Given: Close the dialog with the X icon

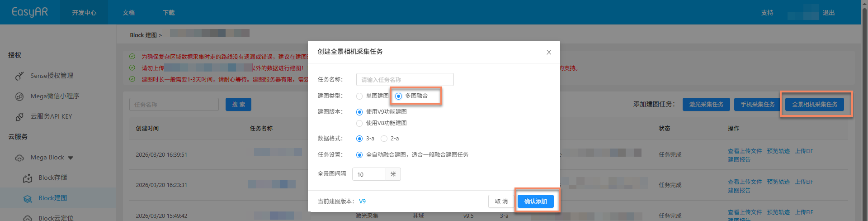Looking at the screenshot, I should (548, 52).
